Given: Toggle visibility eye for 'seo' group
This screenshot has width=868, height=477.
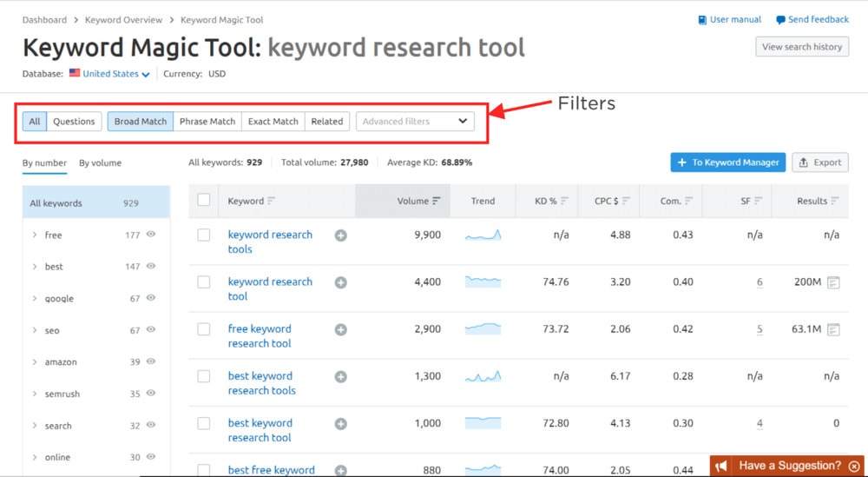Looking at the screenshot, I should (x=150, y=329).
